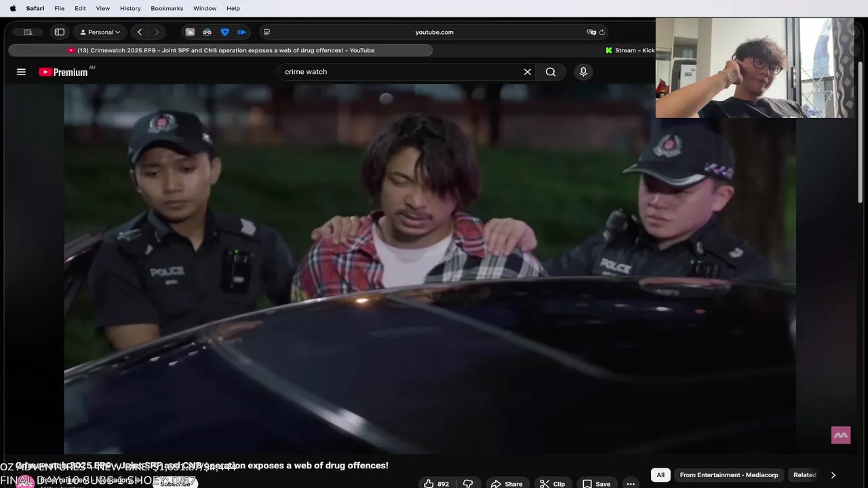Open the Safari menu
The height and width of the screenshot is (488, 868).
pyautogui.click(x=35, y=8)
